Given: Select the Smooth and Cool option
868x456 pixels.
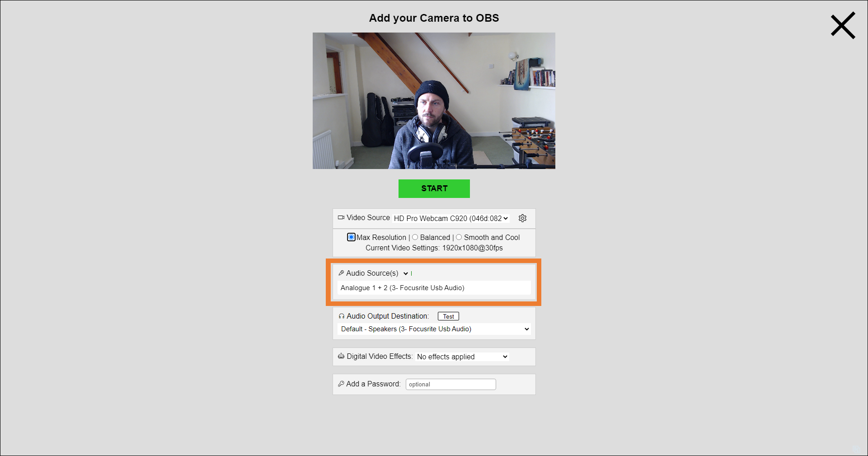Looking at the screenshot, I should pyautogui.click(x=459, y=237).
